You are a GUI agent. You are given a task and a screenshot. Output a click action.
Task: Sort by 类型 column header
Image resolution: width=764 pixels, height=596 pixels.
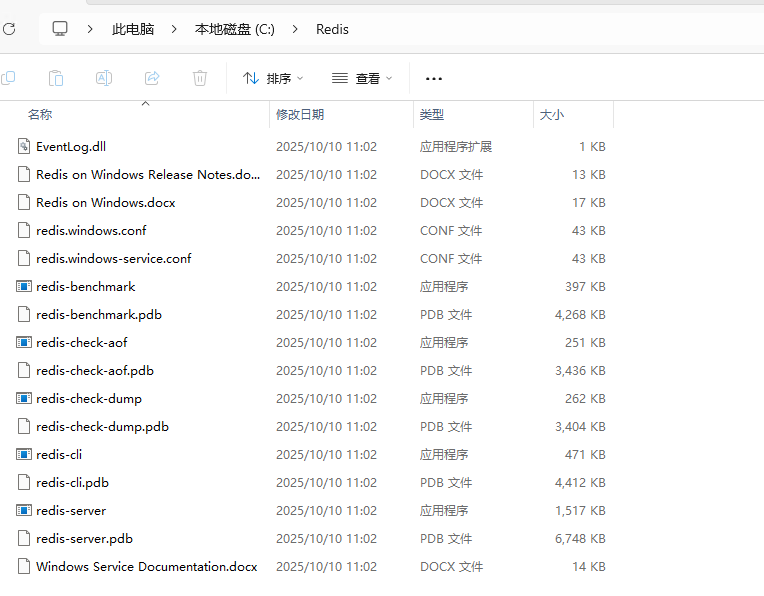(x=432, y=115)
